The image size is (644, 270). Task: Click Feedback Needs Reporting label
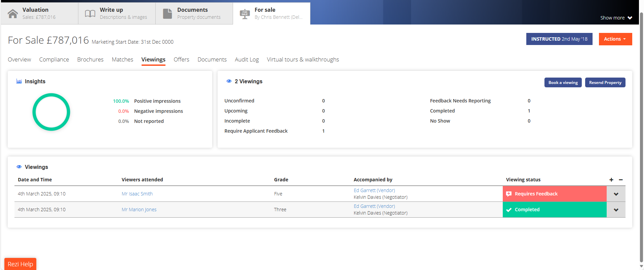click(x=460, y=101)
